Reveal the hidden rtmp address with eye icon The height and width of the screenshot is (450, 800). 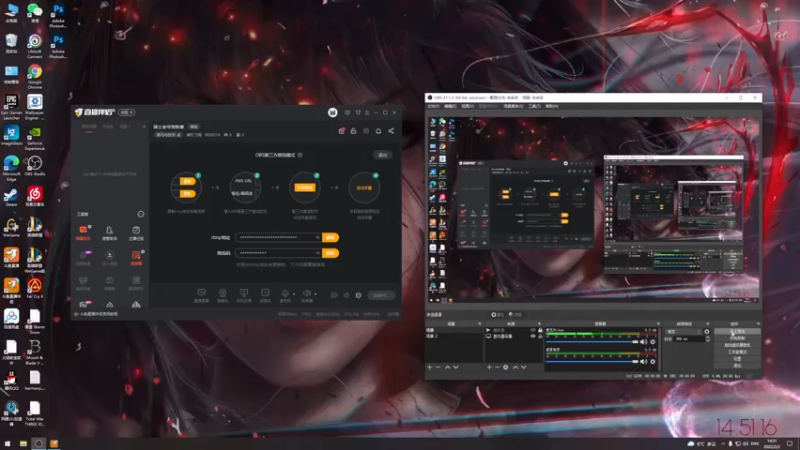(x=317, y=237)
